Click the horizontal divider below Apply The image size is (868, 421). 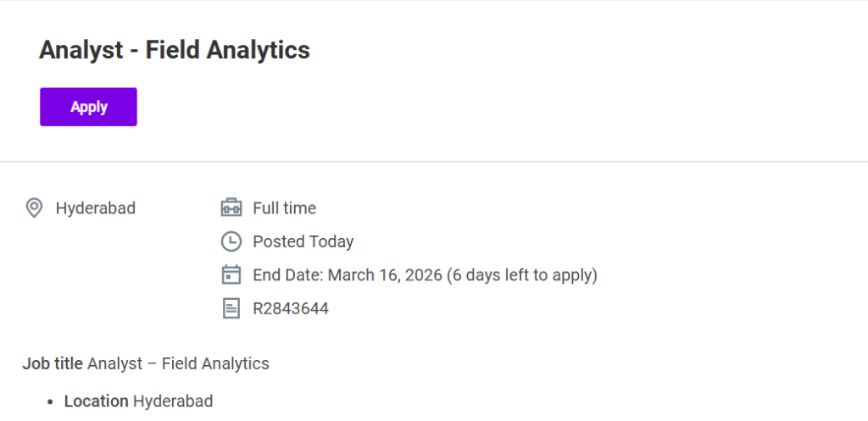434,161
